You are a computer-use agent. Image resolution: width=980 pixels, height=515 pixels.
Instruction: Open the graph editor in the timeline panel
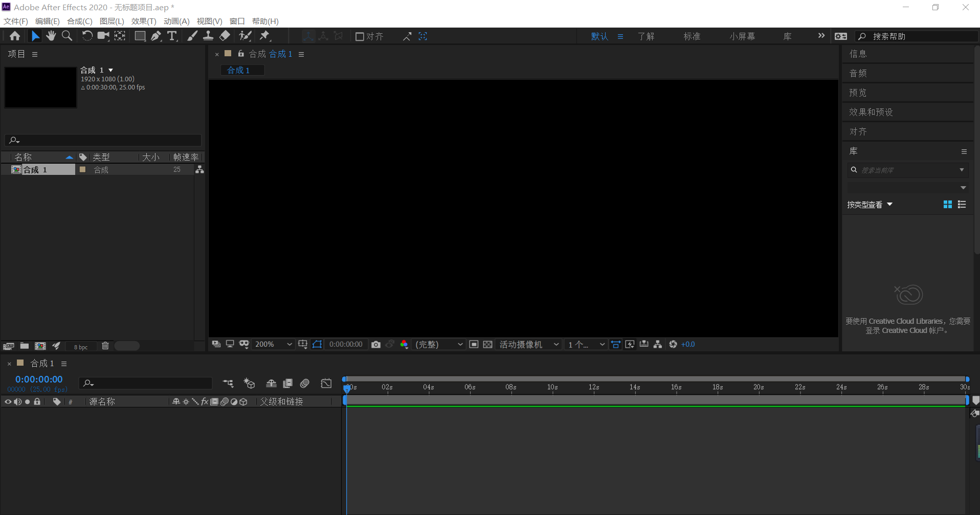click(326, 383)
